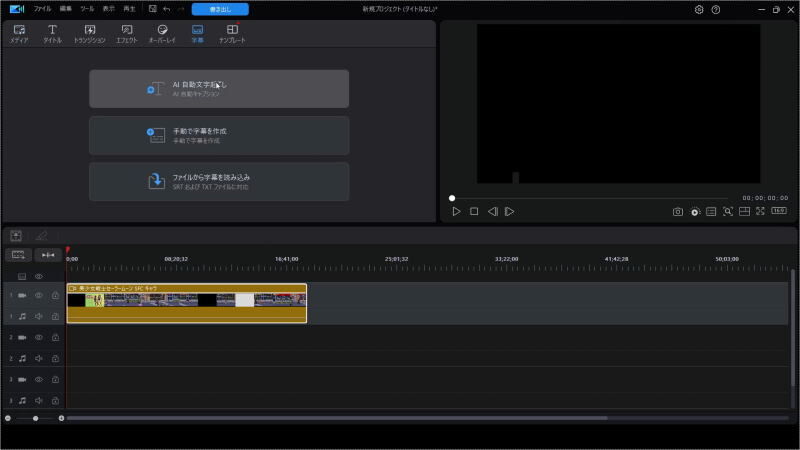
Task: Click the preview zoom magnifier icon
Action: point(728,211)
